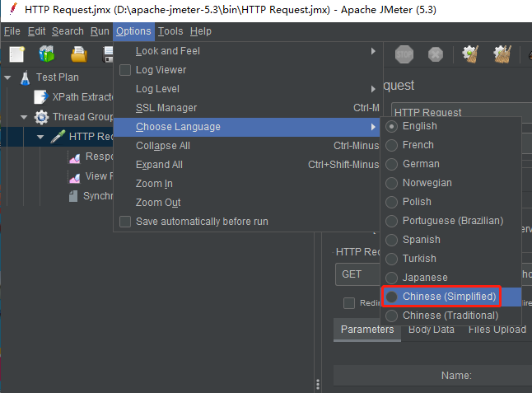Click the Stop toolbar icon
The height and width of the screenshot is (393, 532).
pos(404,54)
